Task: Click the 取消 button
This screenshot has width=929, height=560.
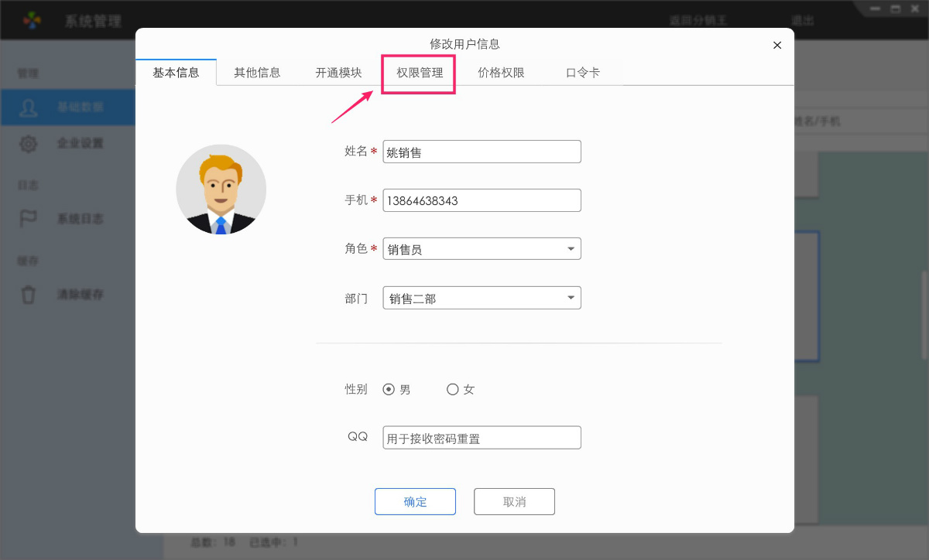Action: [514, 501]
